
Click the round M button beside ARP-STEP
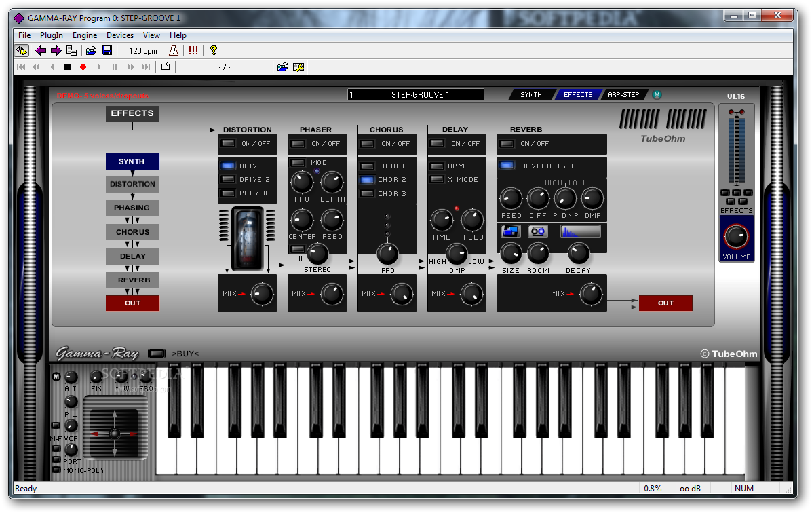[x=657, y=95]
